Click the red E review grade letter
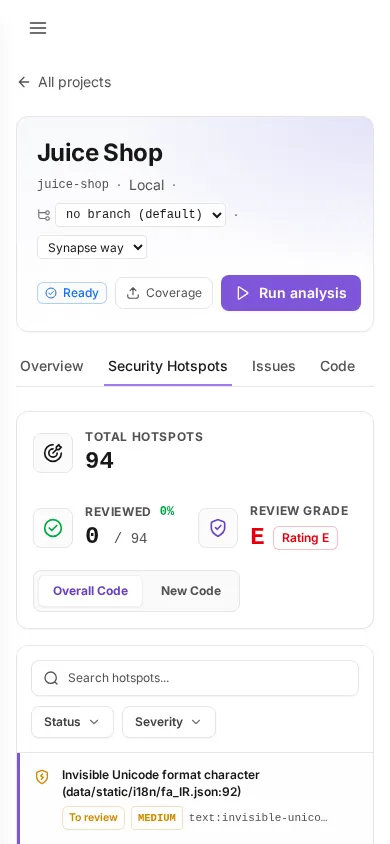Image resolution: width=390 pixels, height=844 pixels. tap(258, 537)
